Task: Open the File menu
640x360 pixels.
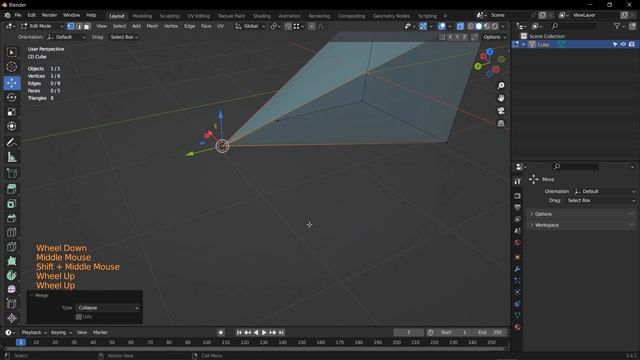Action: 18,15
